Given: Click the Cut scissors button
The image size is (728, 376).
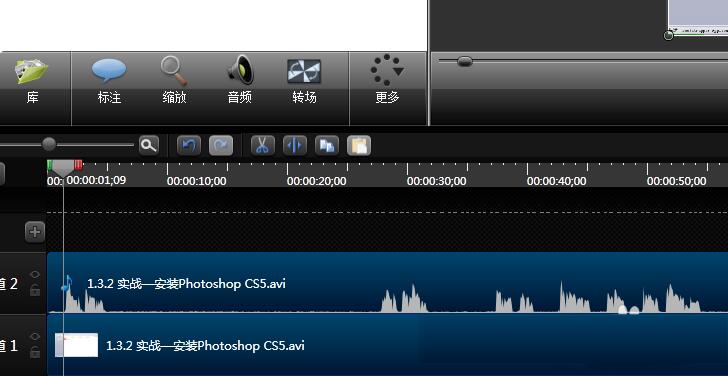Looking at the screenshot, I should pyautogui.click(x=263, y=145).
